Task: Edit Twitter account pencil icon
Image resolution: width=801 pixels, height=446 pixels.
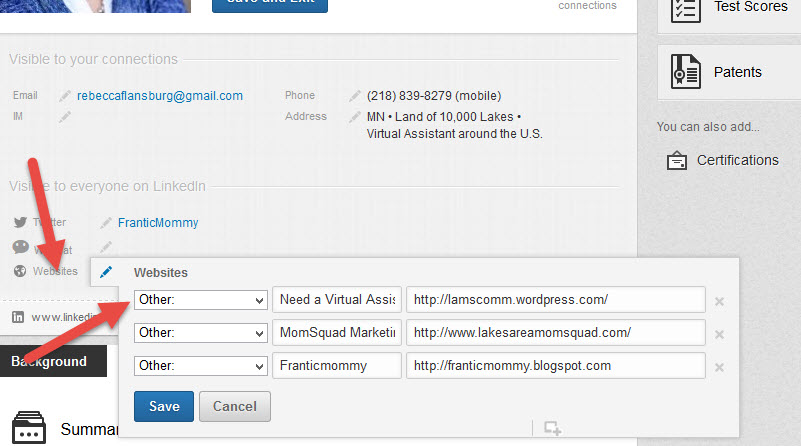Action: tap(106, 223)
